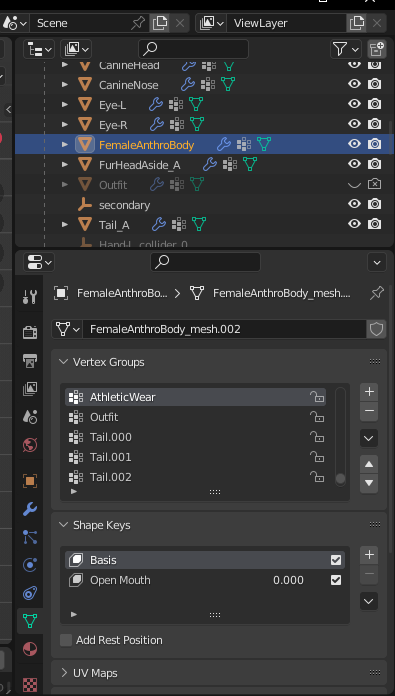Click the empty object icon of secondary
This screenshot has height=696, width=395.
click(x=85, y=205)
